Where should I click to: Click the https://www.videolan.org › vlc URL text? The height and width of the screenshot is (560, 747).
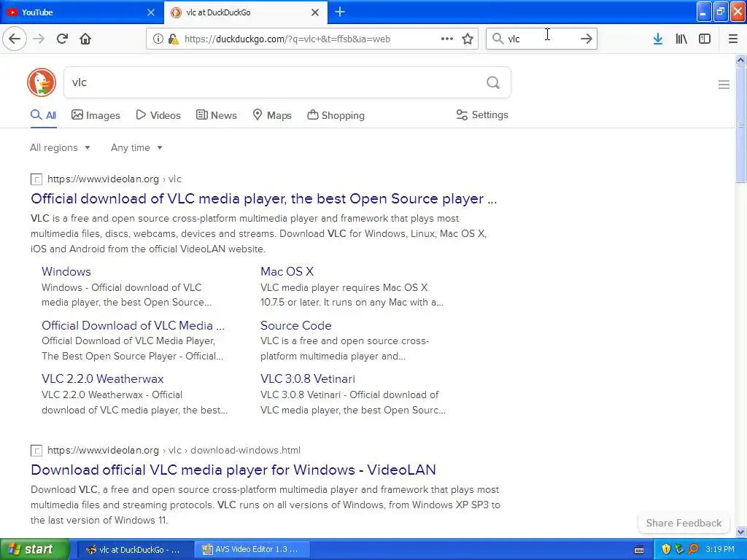[115, 179]
